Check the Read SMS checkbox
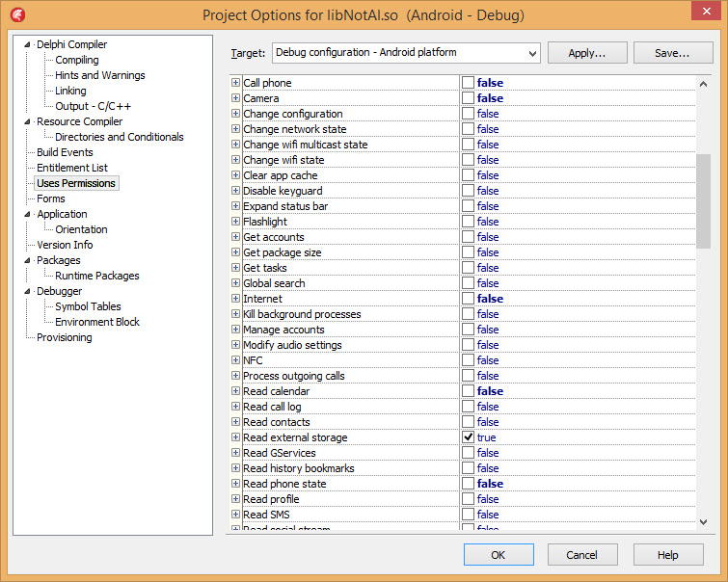The height and width of the screenshot is (582, 728). click(x=468, y=515)
